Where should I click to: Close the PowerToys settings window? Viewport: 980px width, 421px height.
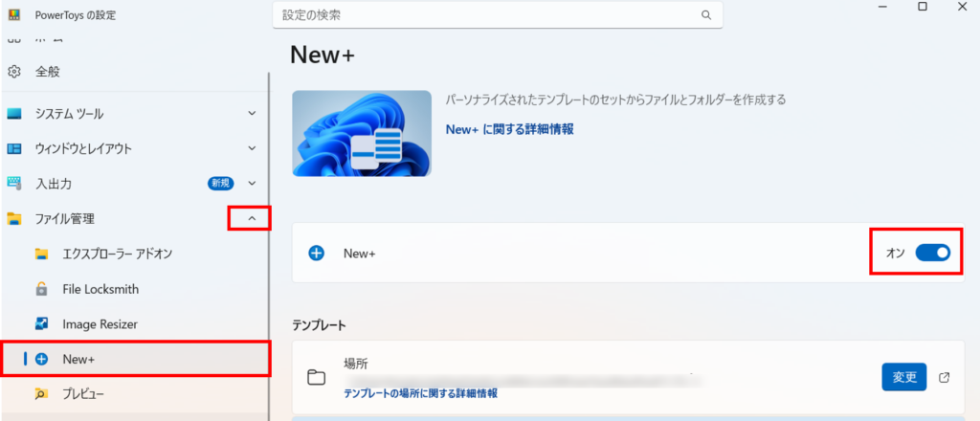[962, 7]
